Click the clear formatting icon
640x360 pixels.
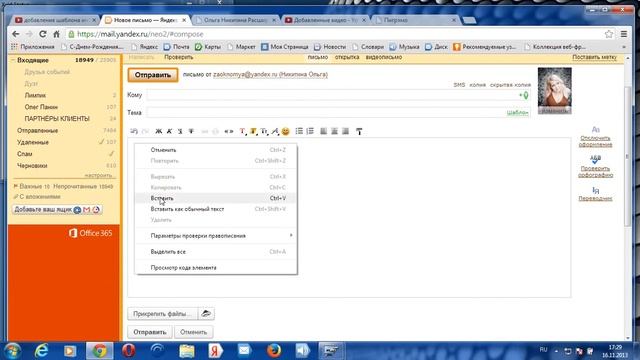click(x=359, y=131)
